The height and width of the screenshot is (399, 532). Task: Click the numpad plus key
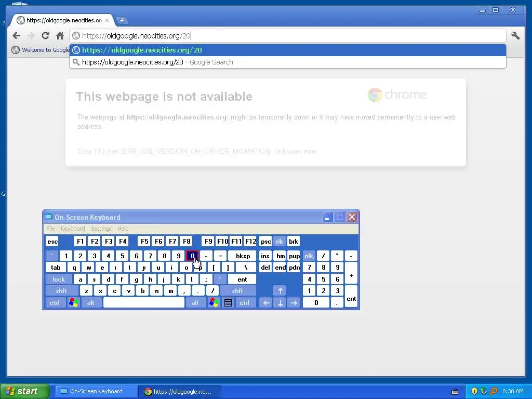click(351, 273)
